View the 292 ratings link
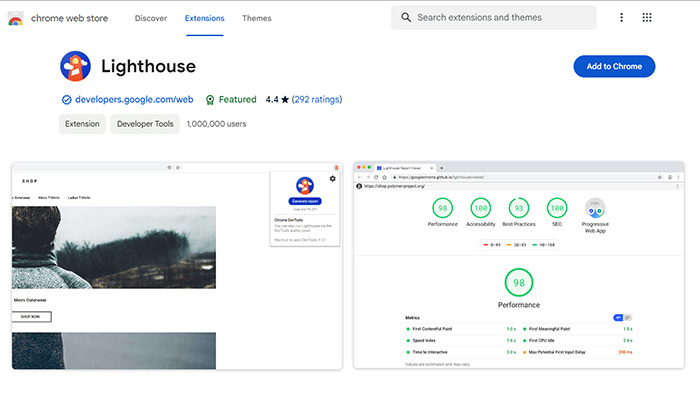 tap(317, 100)
